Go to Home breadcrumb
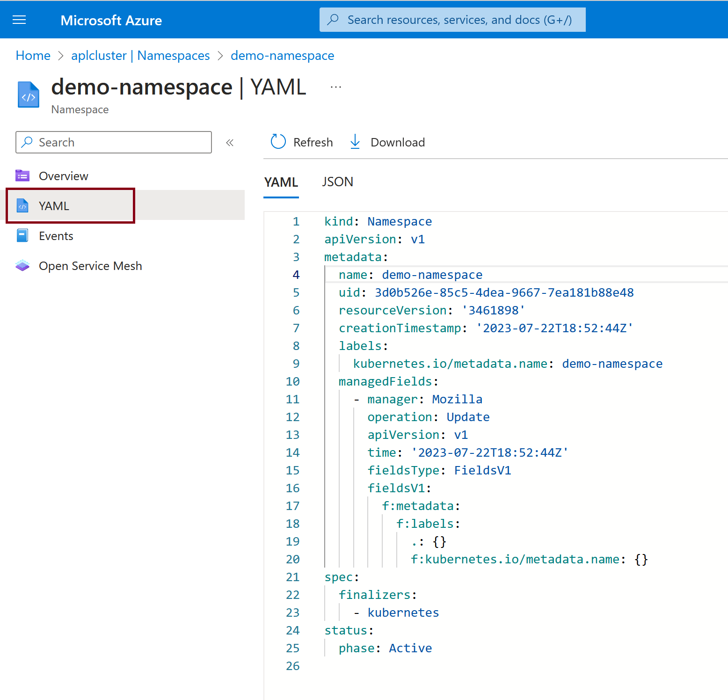 click(33, 56)
